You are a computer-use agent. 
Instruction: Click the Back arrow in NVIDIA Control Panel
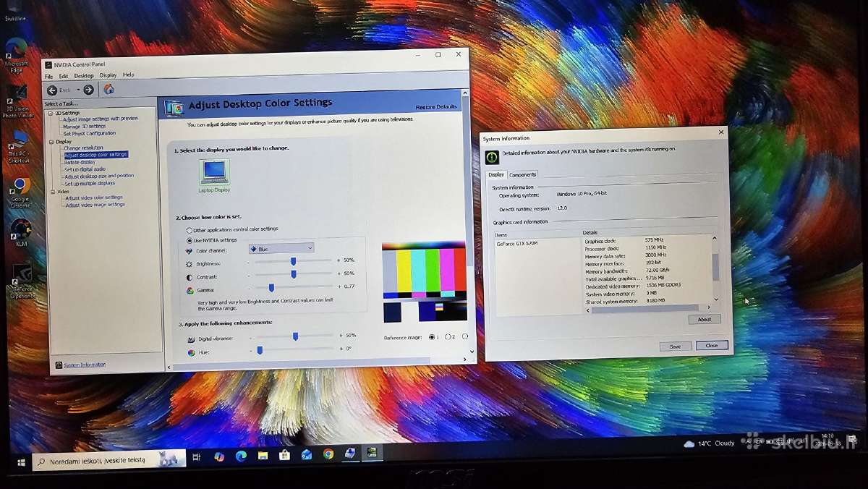[52, 90]
